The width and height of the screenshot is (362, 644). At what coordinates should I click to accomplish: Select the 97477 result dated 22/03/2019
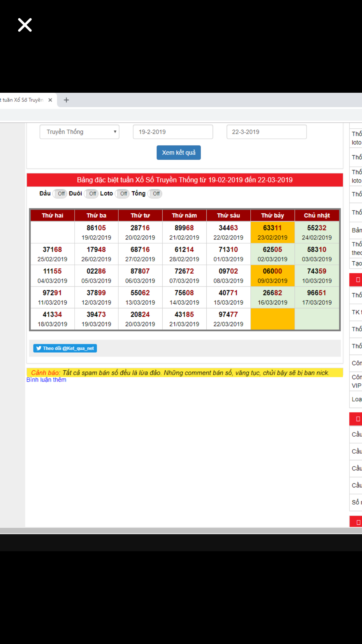coord(228,319)
